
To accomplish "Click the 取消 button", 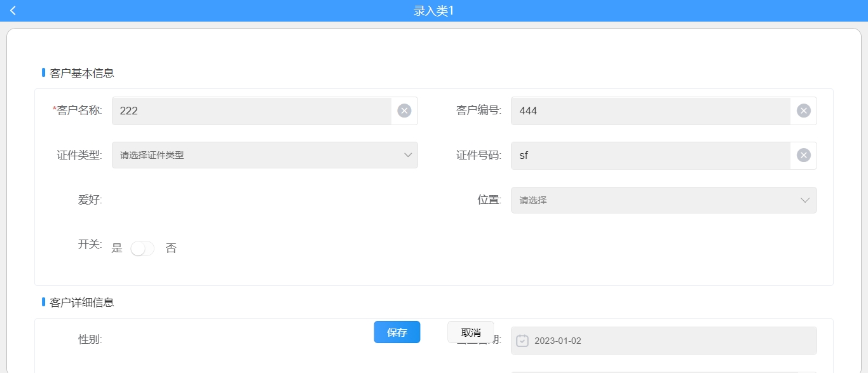I will tap(471, 331).
